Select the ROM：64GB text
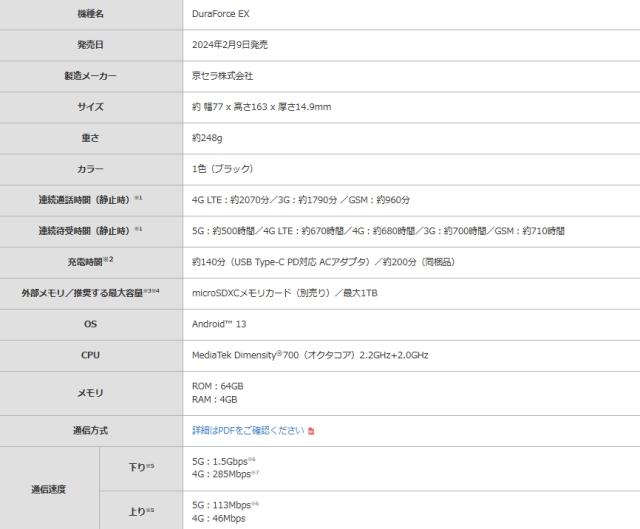The image size is (640, 529). pos(218,386)
